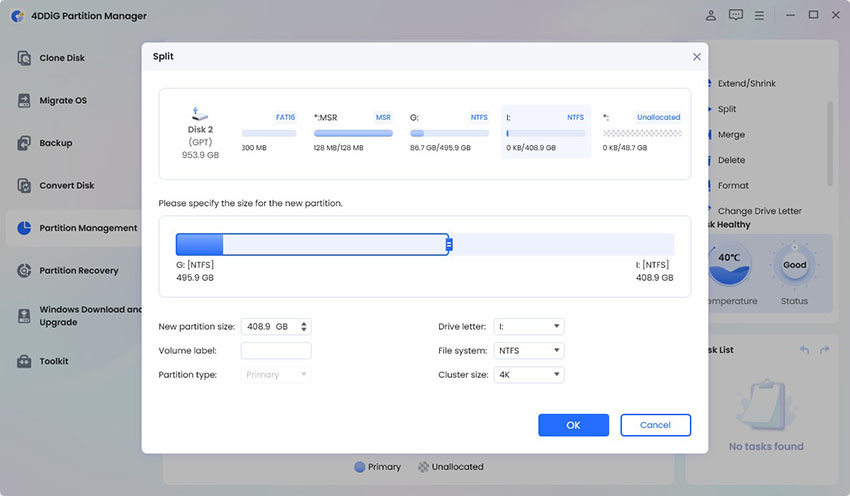Click the Partition Management pie icon

(24, 228)
